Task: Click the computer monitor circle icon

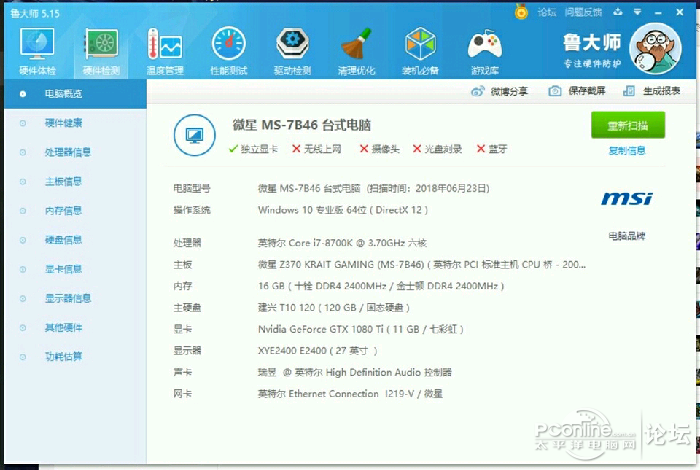Action: click(x=195, y=135)
